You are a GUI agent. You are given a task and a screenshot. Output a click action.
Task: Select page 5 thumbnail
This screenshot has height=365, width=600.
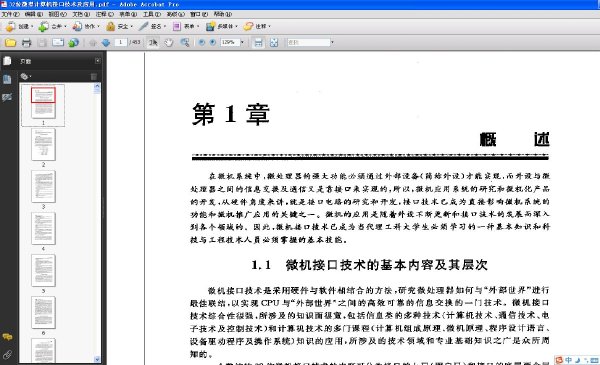point(43,271)
